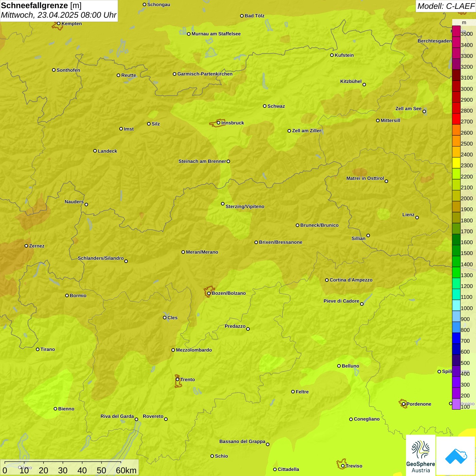Click the Schneefallgrenze [m] title
This screenshot has width=476, height=476.
pos(41,6)
